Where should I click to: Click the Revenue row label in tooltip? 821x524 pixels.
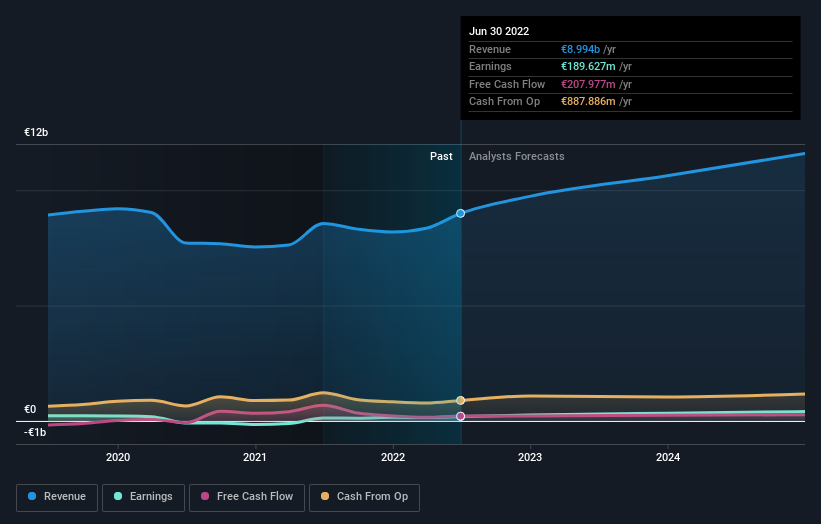(x=490, y=49)
